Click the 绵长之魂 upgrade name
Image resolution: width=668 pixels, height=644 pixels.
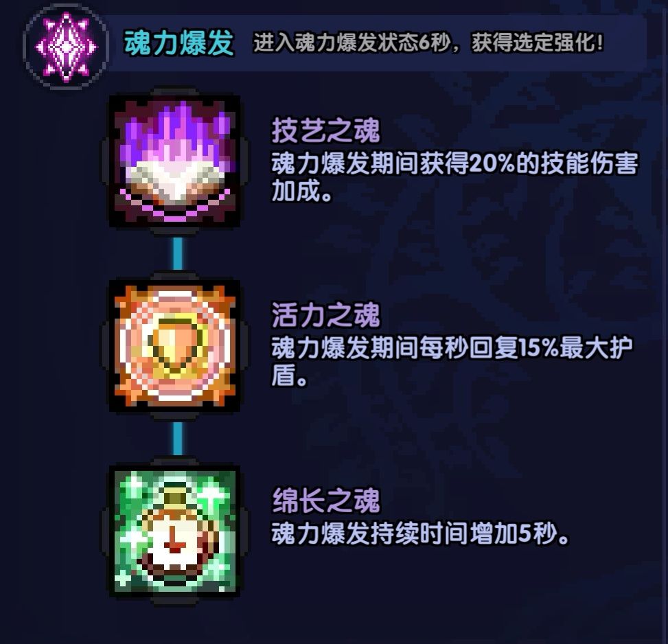click(x=325, y=501)
